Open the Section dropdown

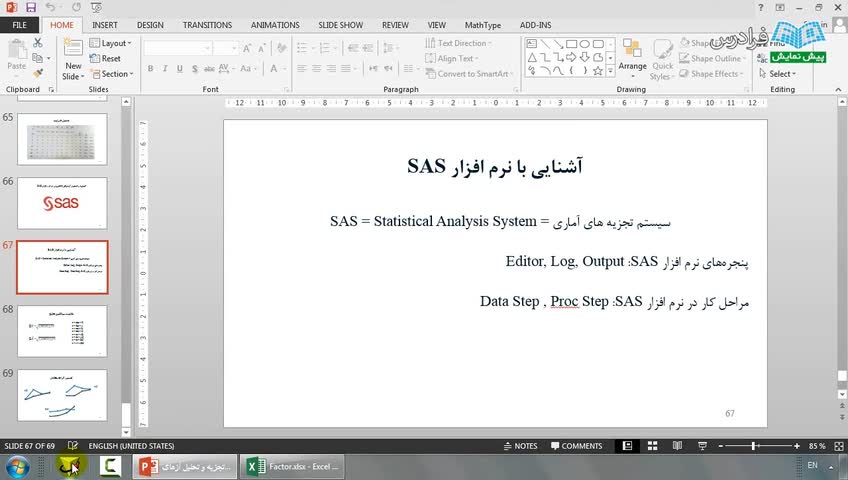(112, 74)
